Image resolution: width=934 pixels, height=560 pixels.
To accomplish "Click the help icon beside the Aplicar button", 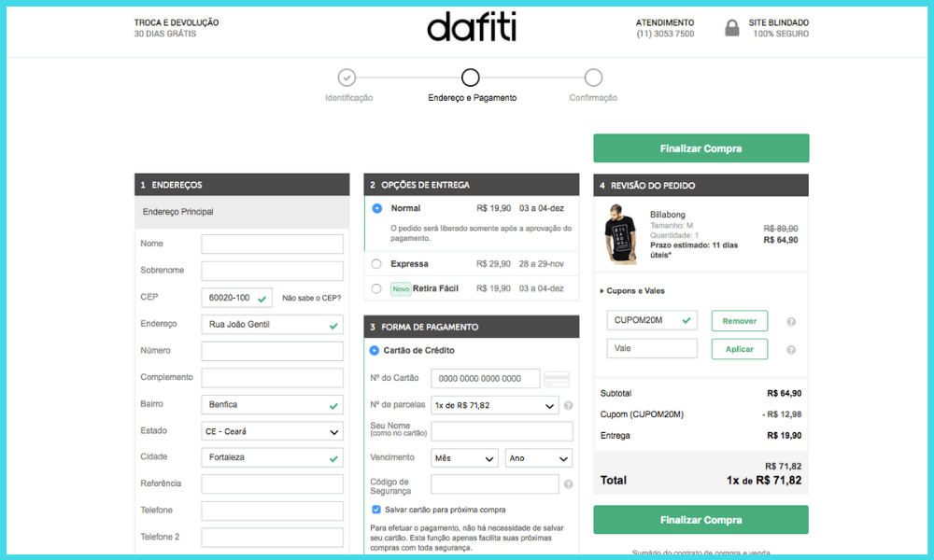I will (x=792, y=348).
